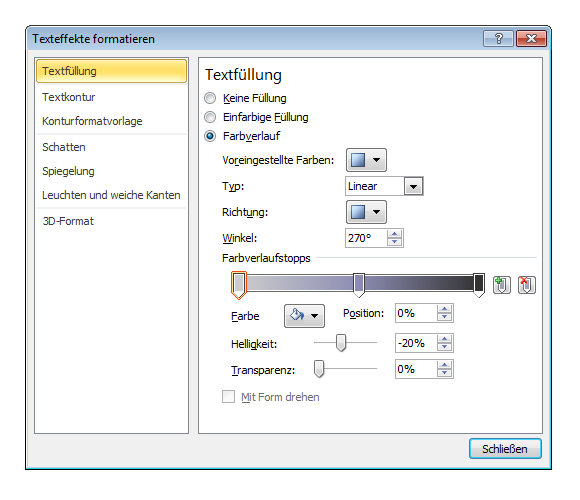Open the Richtung direction swatch

point(366,212)
